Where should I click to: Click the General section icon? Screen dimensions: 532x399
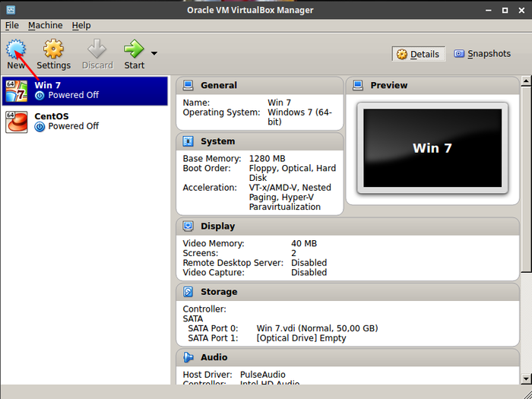[x=188, y=85]
